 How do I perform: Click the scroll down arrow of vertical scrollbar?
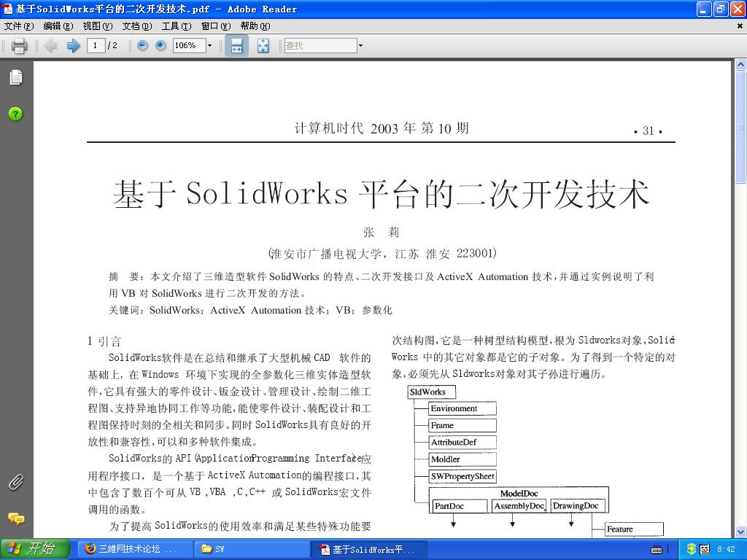coord(741,532)
